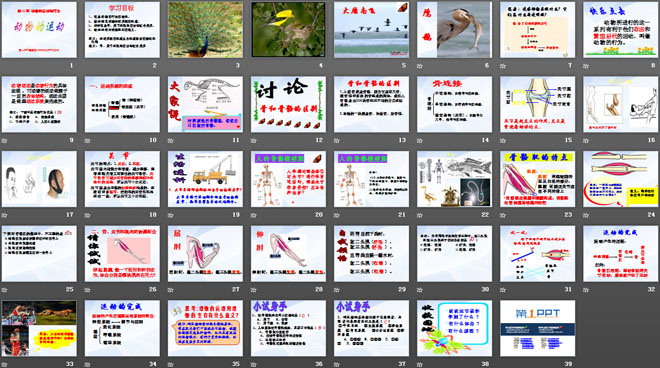Click the animation star under slide 15

coord(503,141)
